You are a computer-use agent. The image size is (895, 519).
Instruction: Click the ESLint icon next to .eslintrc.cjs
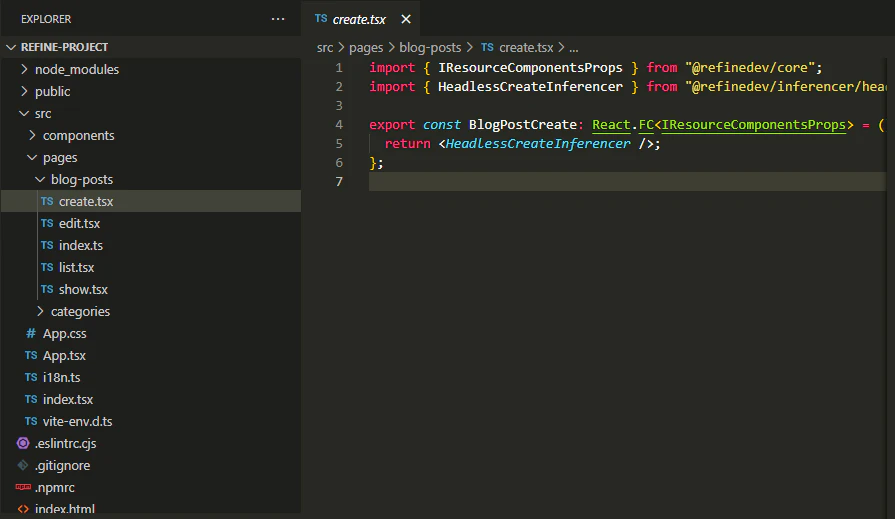click(23, 444)
